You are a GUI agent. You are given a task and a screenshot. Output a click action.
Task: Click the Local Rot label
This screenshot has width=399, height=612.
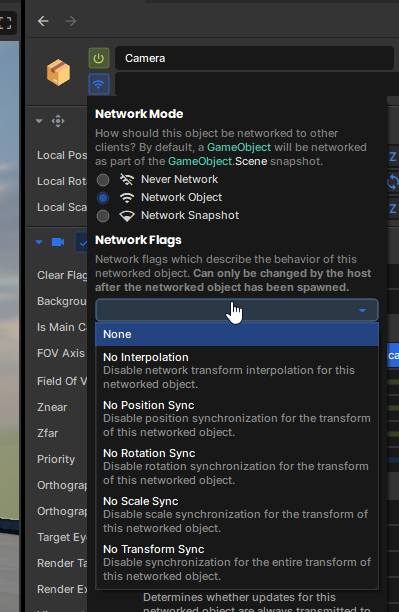point(62,181)
